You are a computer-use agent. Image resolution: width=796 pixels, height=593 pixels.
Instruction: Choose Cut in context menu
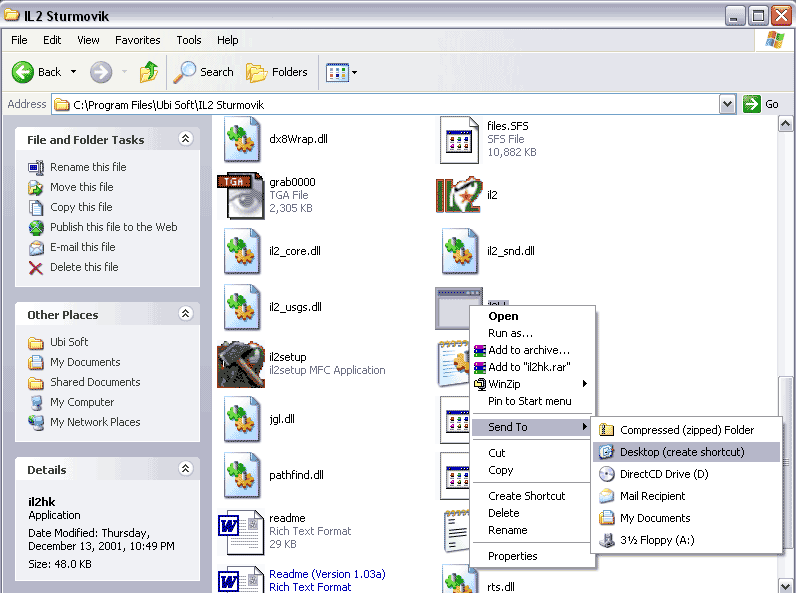(533, 453)
